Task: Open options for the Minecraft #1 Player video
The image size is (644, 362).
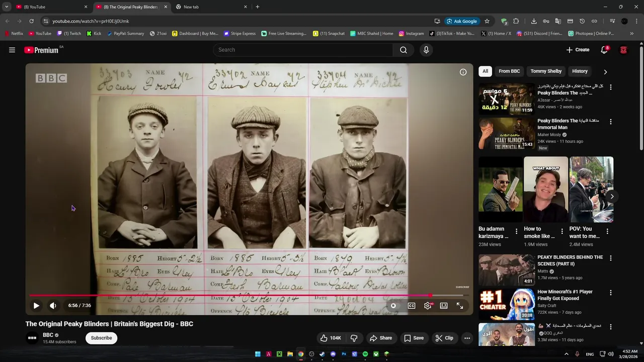Action: pos(611,293)
